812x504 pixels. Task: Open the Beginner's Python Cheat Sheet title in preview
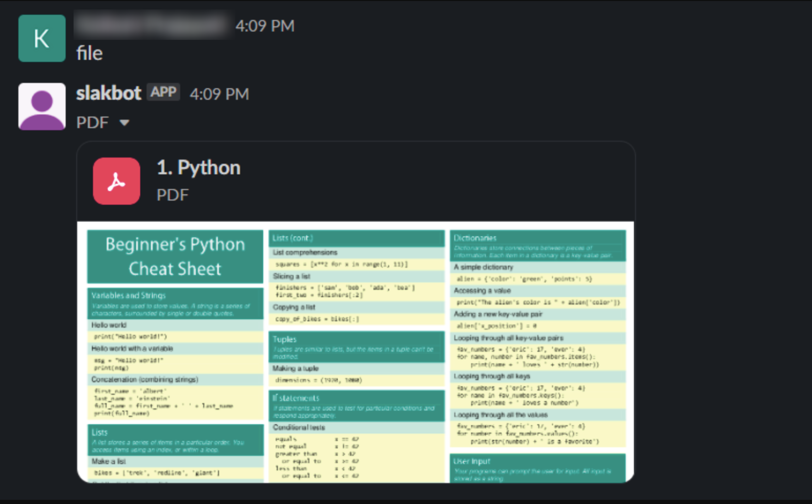(175, 257)
